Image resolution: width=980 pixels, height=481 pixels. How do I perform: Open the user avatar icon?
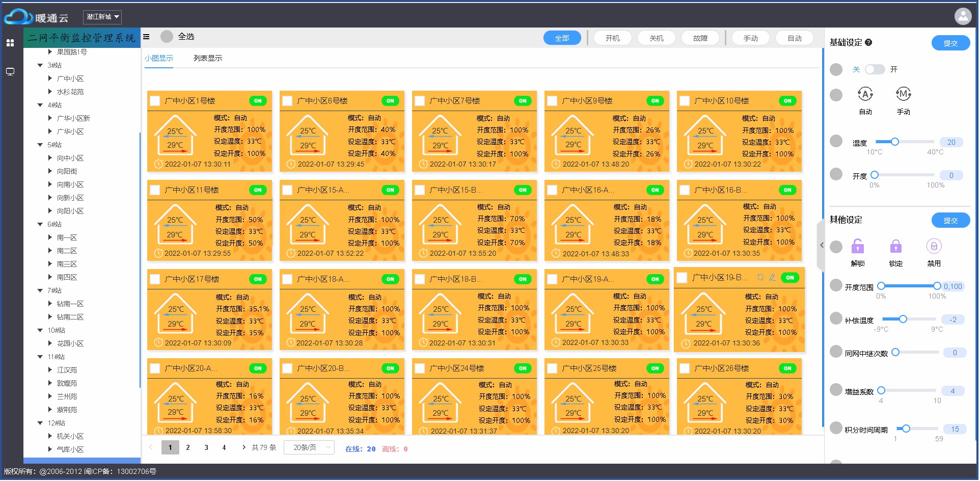click(963, 16)
